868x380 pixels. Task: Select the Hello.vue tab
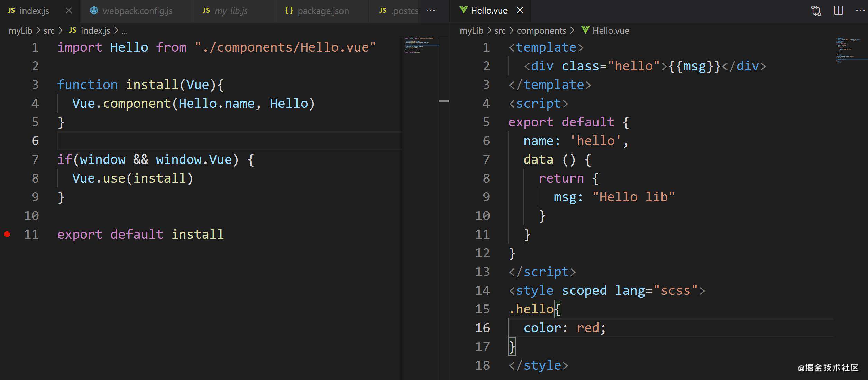490,11
